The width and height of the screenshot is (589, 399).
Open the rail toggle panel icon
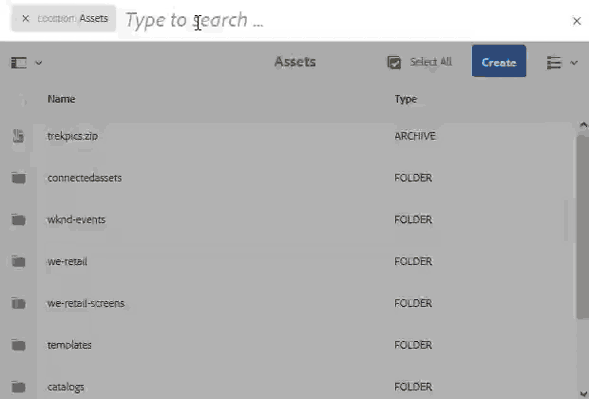(x=19, y=63)
